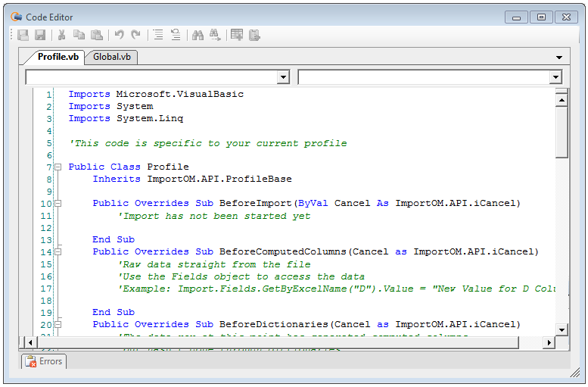Click the indent lines icon
Screen dimensions: 588x387
[x=158, y=35]
